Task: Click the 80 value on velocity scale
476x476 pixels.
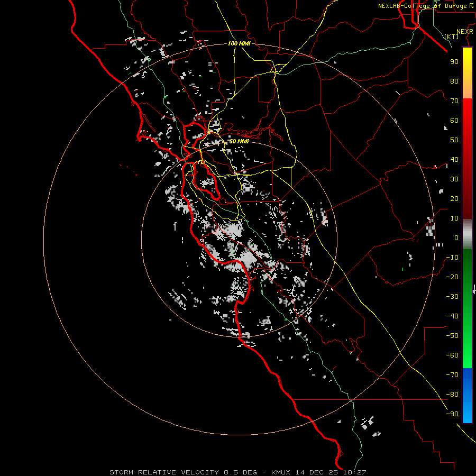Action: pos(454,81)
